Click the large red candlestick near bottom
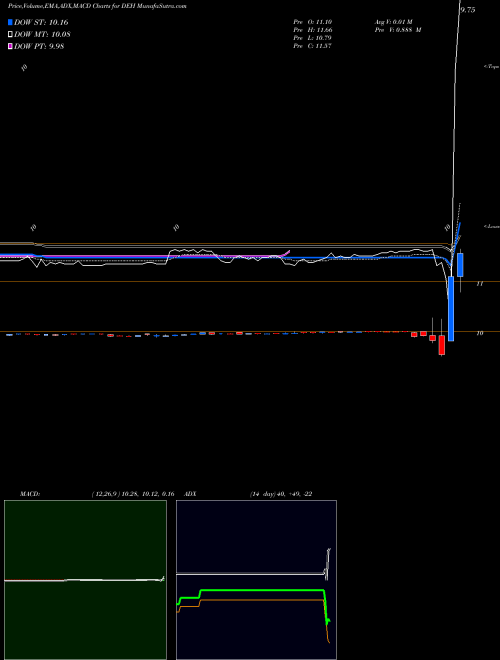 pos(441,345)
